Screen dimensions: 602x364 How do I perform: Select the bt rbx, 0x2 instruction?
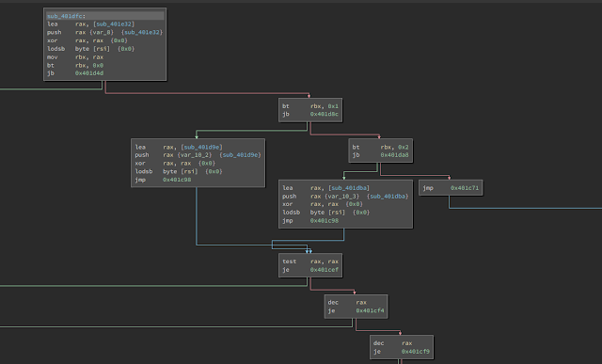[380, 147]
